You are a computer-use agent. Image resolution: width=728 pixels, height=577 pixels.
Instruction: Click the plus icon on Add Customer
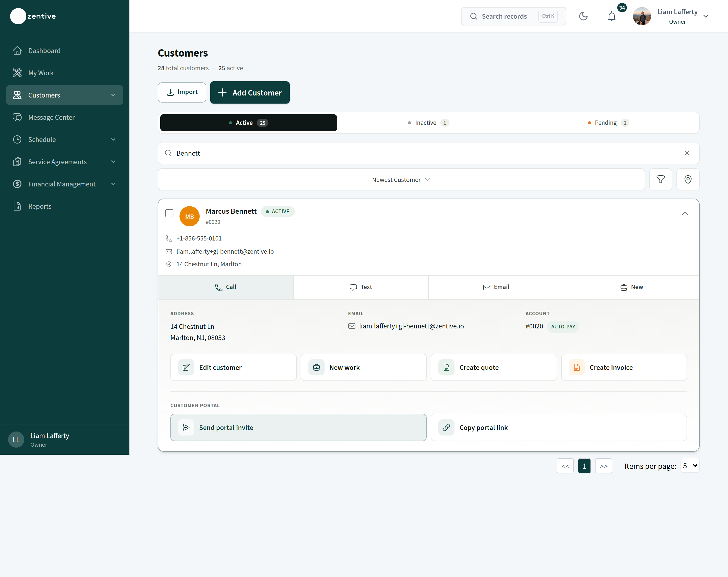[222, 92]
